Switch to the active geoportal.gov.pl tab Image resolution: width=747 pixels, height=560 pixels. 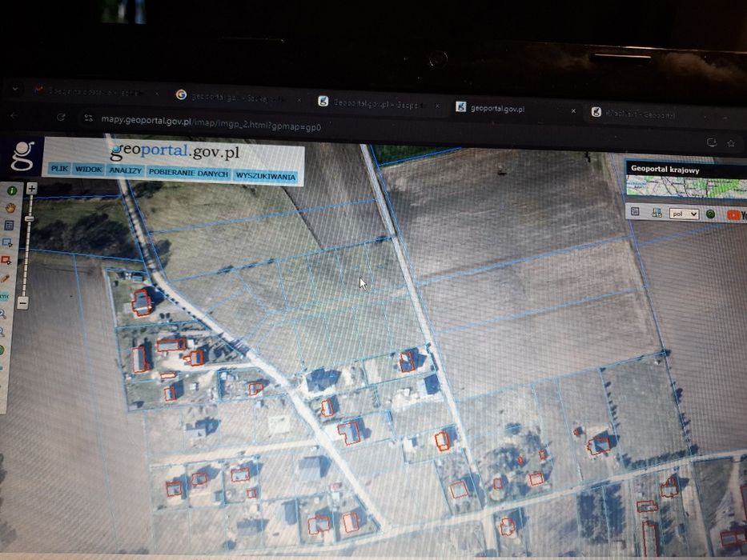pos(515,109)
